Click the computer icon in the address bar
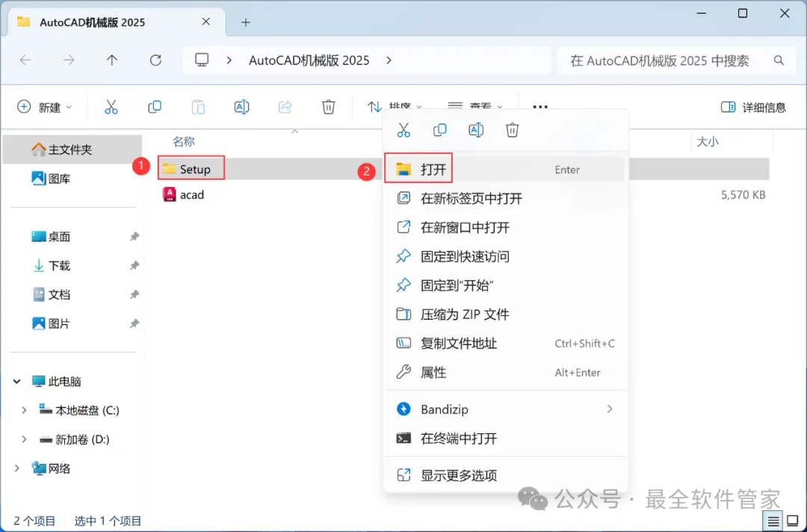The image size is (807, 532). coord(202,61)
